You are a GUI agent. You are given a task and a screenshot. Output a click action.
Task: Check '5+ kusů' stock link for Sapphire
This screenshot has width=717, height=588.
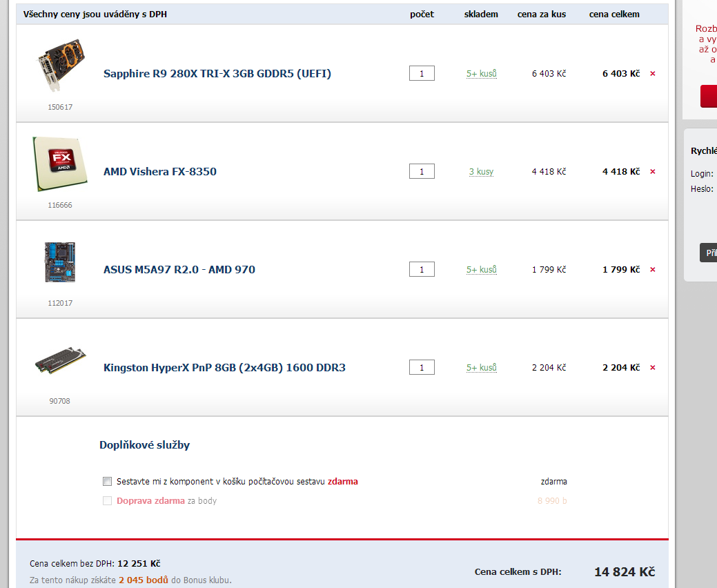[481, 74]
